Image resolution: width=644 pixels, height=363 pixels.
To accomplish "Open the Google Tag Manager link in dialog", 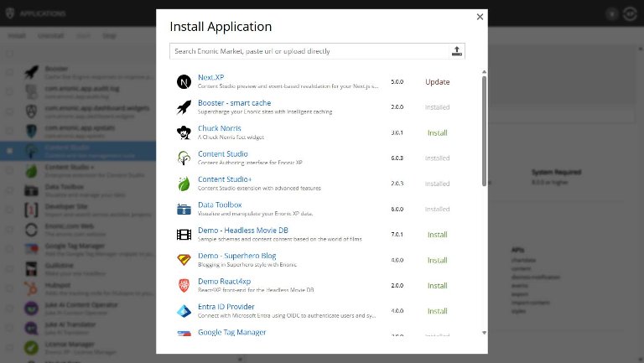I will pos(231,332).
